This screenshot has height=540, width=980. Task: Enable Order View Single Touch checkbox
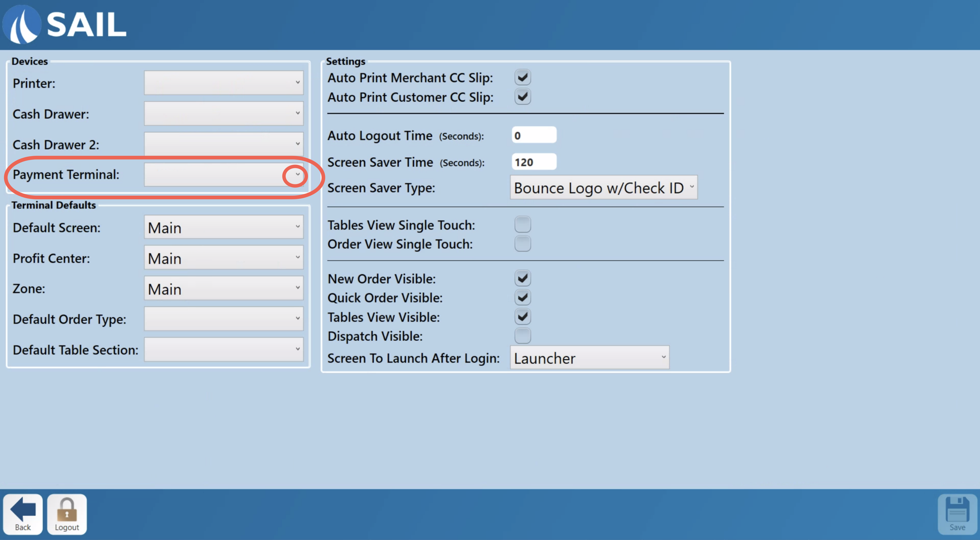point(523,243)
